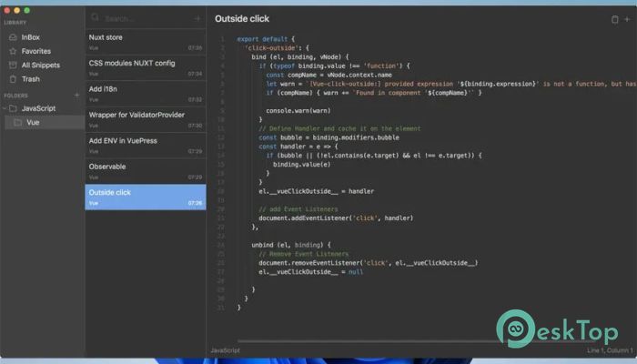Click the 'unbind (el, binding) {' line
This screenshot has height=364, width=637.
tap(291, 245)
